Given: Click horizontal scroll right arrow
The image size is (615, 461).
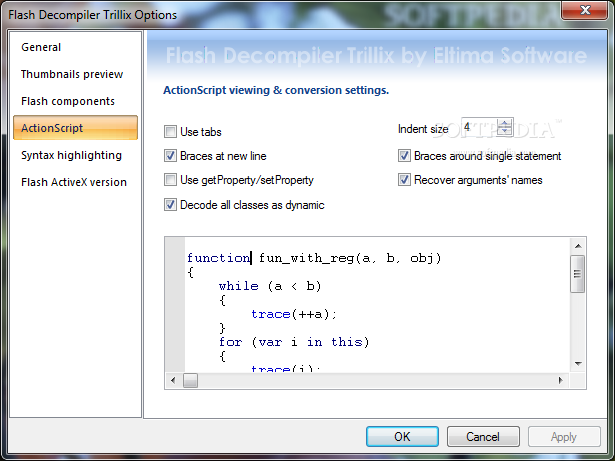Looking at the screenshot, I should tap(561, 380).
